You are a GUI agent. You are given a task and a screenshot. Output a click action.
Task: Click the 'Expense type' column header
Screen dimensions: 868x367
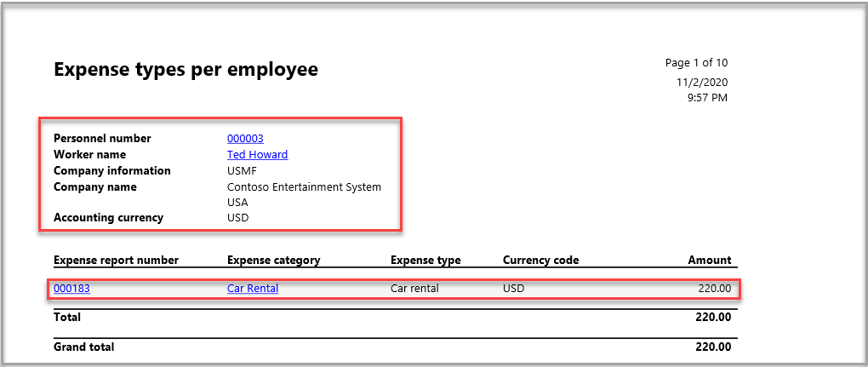pos(425,261)
